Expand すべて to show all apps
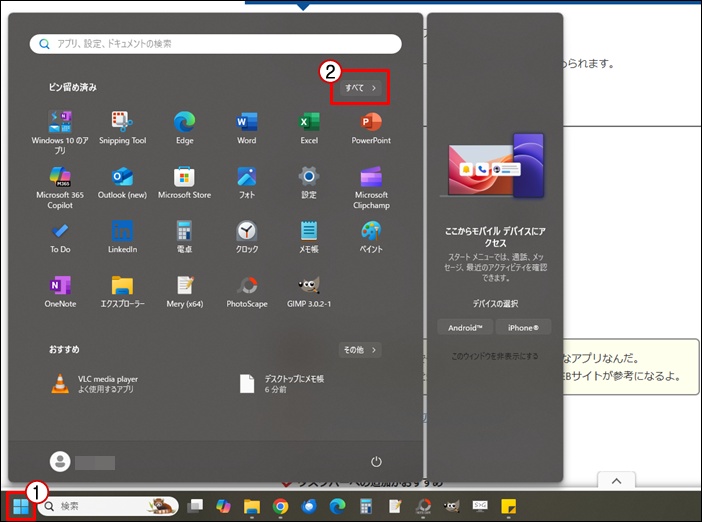This screenshot has height=522, width=702. coord(360,88)
